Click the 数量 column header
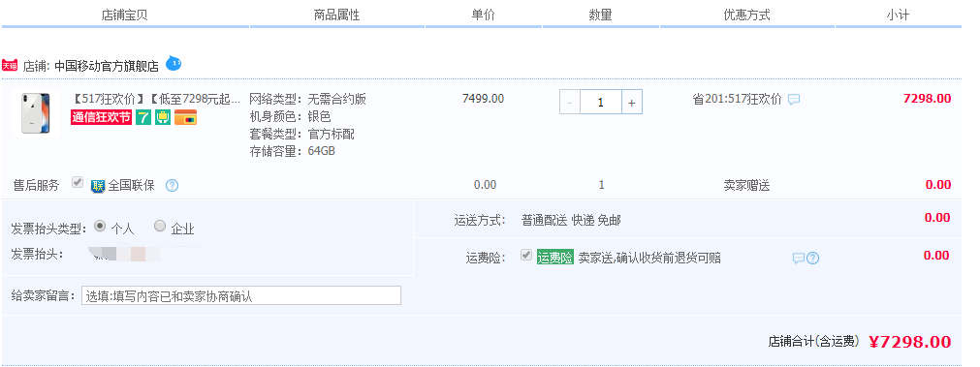Screen dimensions: 980x367 pos(601,15)
